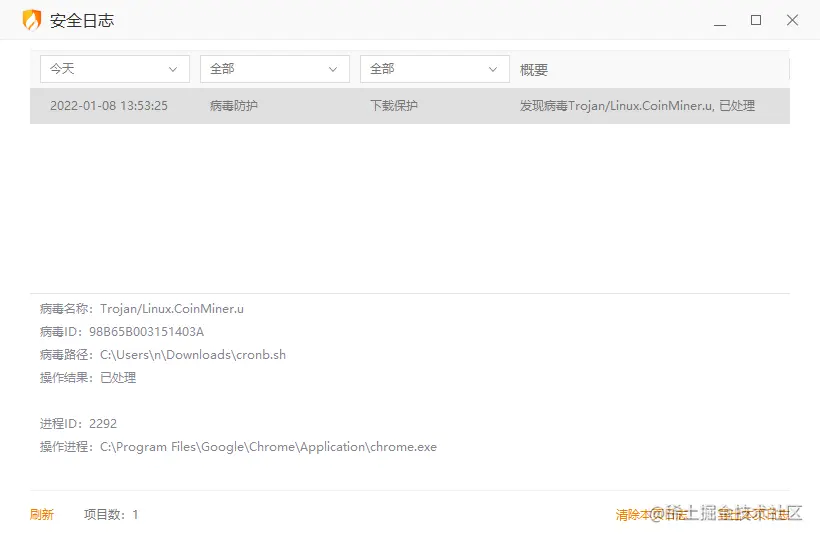Click the chrome.exe 操作进程 path line
This screenshot has width=820, height=540.
[238, 447]
